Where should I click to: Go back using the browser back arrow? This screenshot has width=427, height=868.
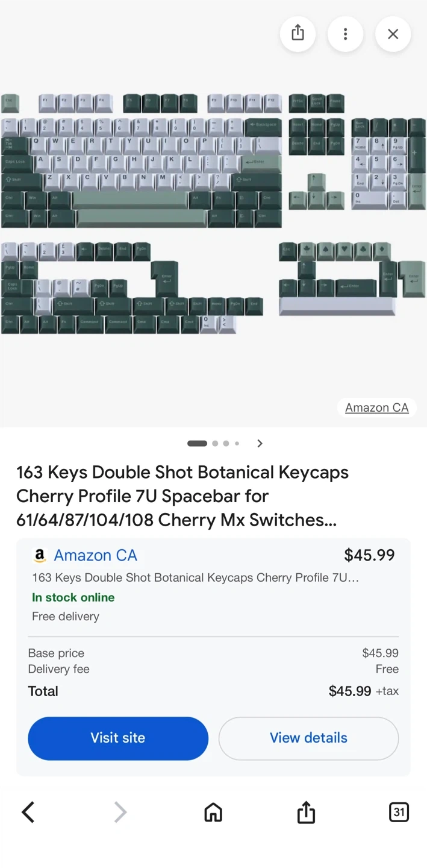tap(28, 812)
